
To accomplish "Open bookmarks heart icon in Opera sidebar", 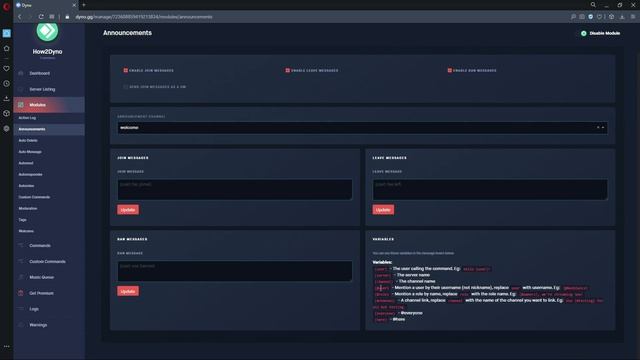I will pos(7,68).
